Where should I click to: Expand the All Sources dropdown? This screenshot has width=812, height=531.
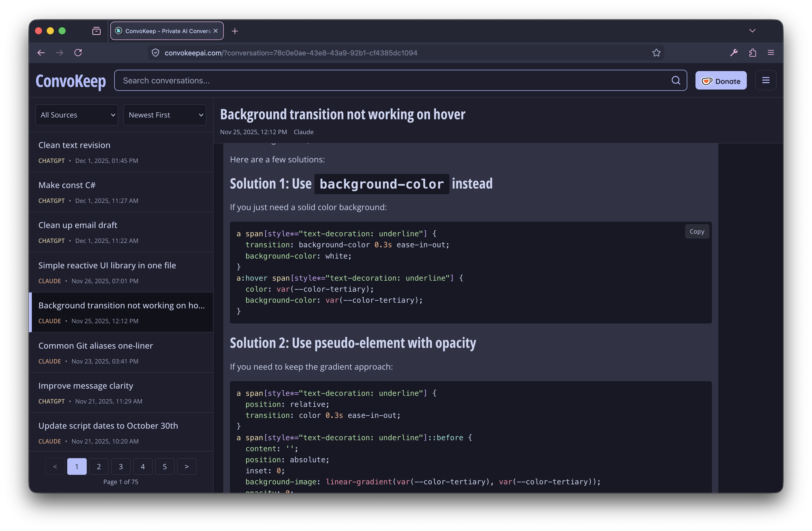click(x=77, y=115)
